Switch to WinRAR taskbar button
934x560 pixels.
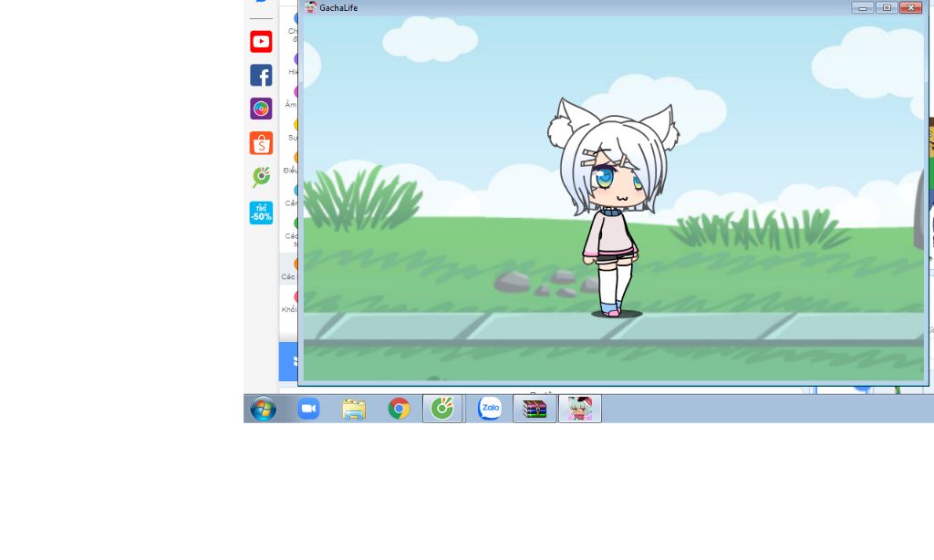coord(534,409)
